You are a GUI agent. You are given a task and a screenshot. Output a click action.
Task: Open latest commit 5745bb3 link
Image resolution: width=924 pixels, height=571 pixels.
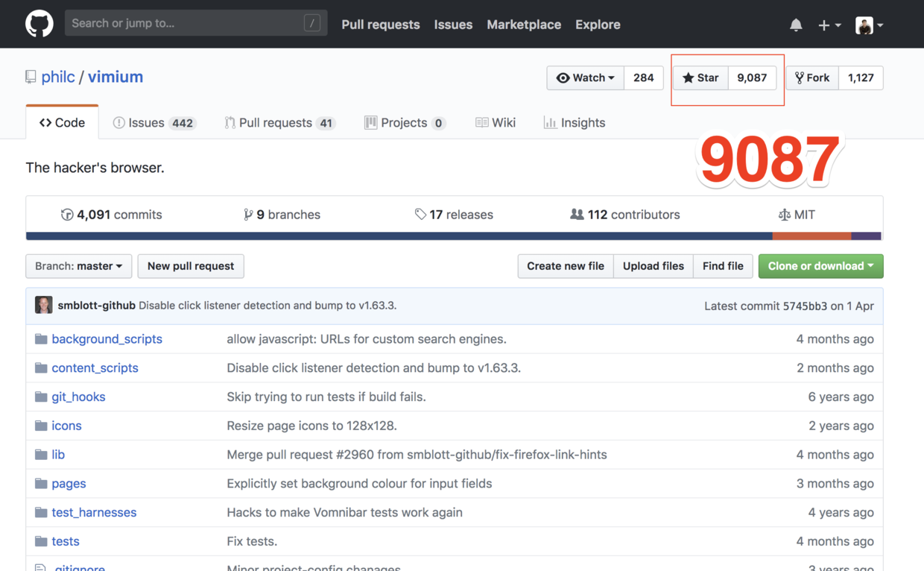click(x=805, y=306)
